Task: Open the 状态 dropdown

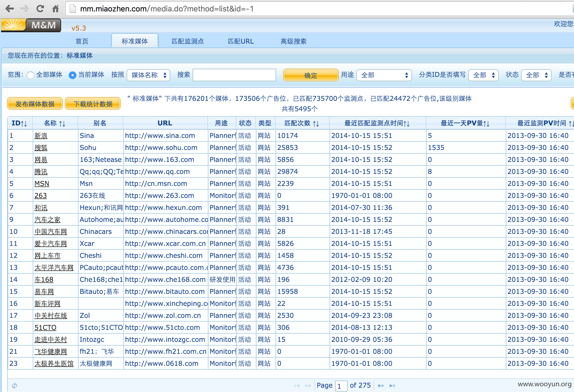Action: point(536,75)
